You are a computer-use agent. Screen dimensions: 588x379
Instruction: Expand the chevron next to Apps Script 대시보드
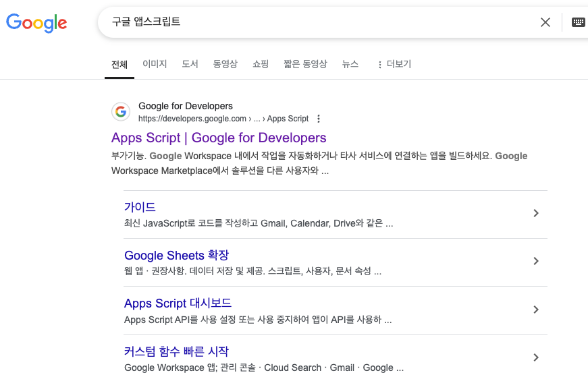pyautogui.click(x=536, y=310)
